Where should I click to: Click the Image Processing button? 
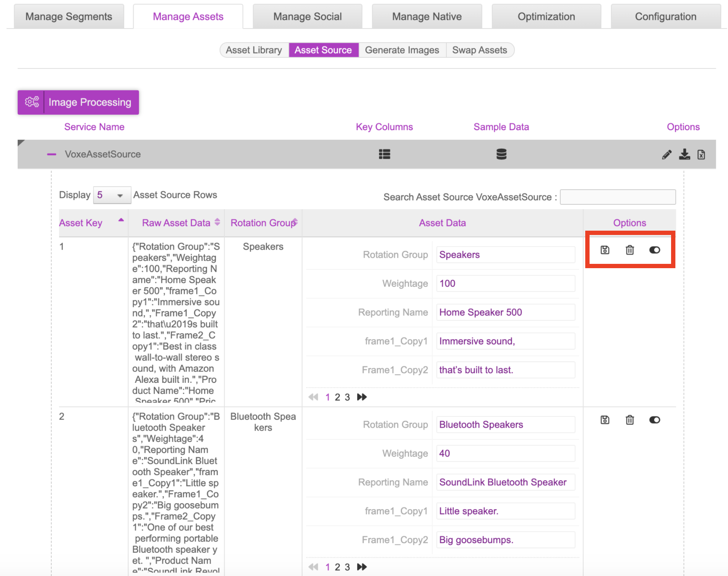pos(78,102)
